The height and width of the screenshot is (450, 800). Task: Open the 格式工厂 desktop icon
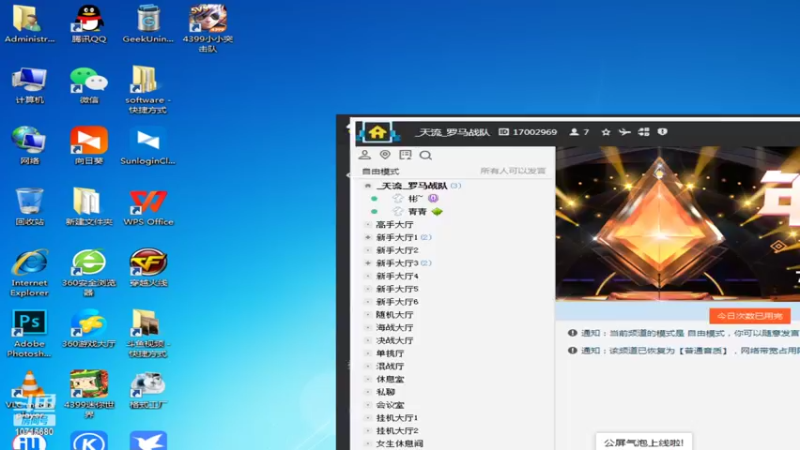point(148,390)
